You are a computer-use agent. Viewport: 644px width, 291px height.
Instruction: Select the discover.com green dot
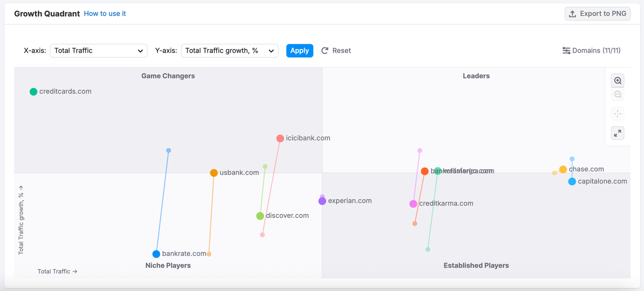[x=260, y=216]
